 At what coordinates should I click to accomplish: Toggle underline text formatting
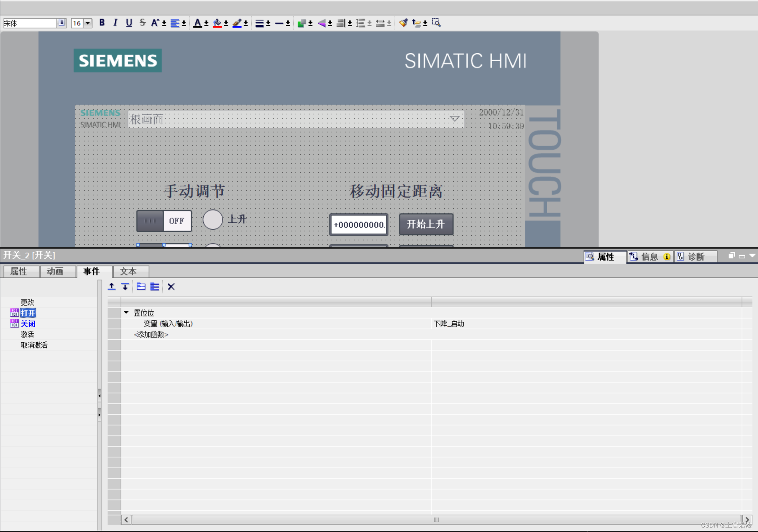[x=129, y=23]
